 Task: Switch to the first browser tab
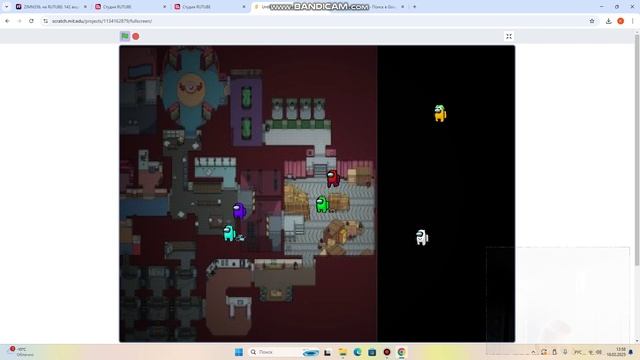point(50,7)
